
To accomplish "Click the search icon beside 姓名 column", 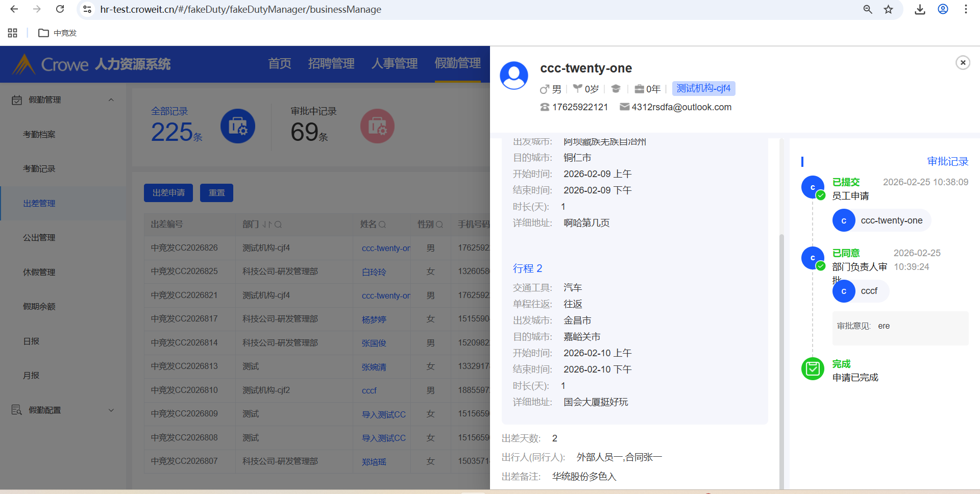I will tap(382, 225).
